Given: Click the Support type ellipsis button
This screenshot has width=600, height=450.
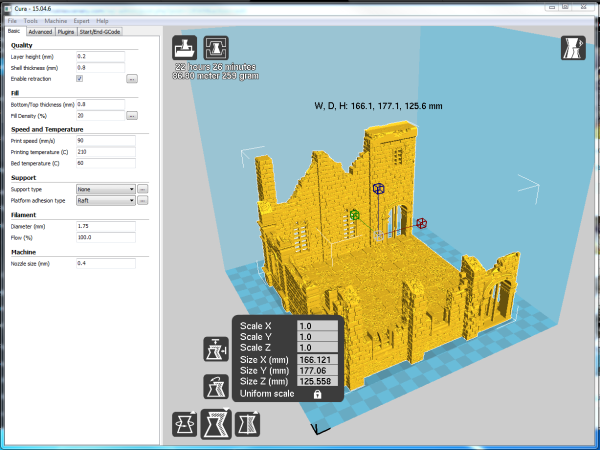Looking at the screenshot, I should [x=143, y=188].
